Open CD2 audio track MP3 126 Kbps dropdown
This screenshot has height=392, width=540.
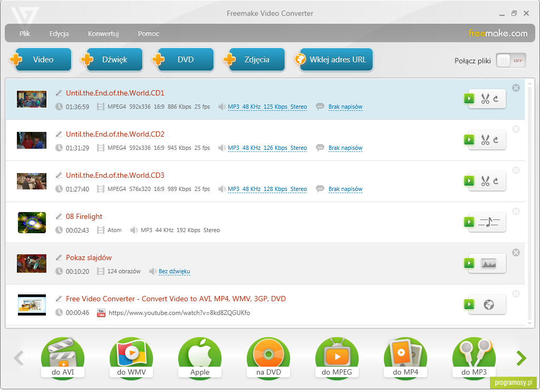click(x=267, y=148)
